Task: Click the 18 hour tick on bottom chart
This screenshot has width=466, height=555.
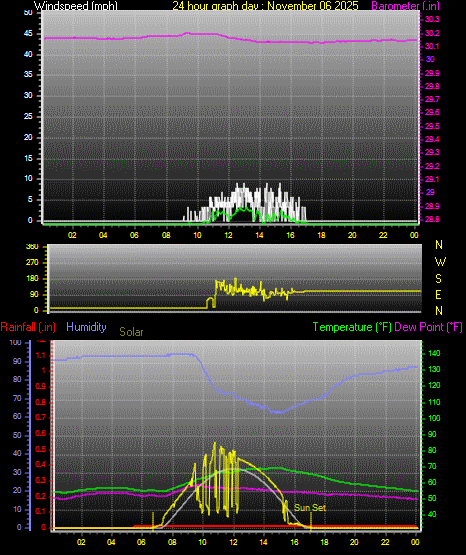Action: click(x=324, y=542)
